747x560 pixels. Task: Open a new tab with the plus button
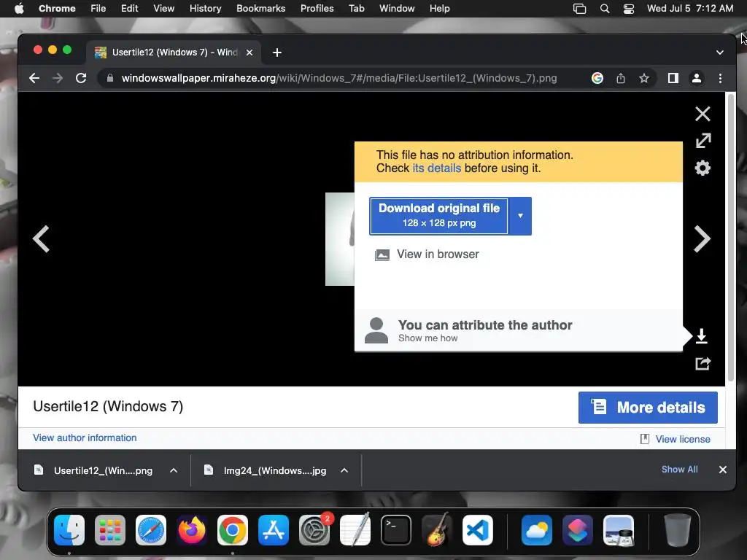276,52
